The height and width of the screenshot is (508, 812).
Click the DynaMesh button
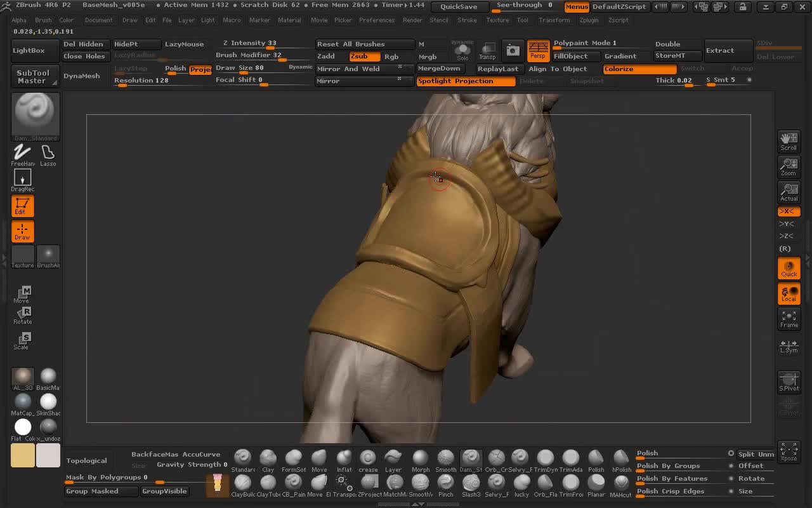[x=82, y=76]
